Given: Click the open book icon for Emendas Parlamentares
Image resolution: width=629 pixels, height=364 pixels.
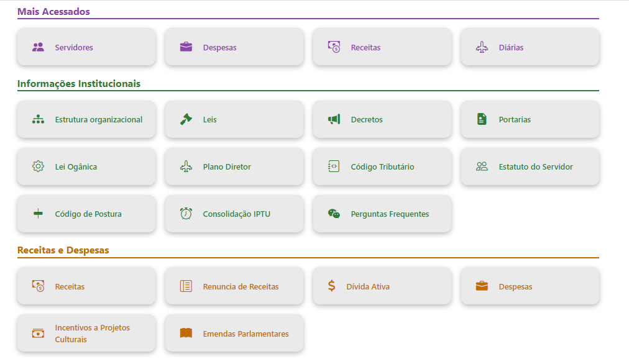Looking at the screenshot, I should (x=186, y=334).
